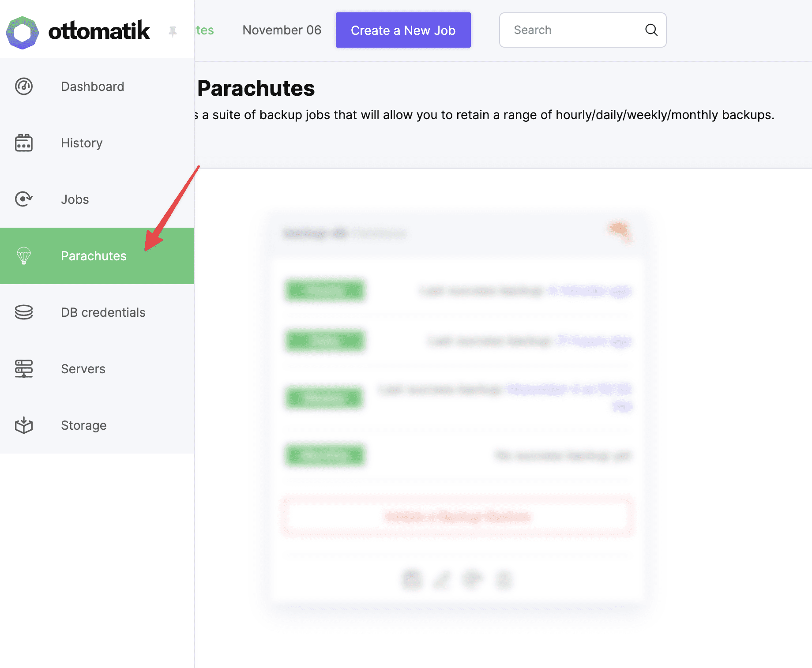Click the Create a New Job button

403,30
